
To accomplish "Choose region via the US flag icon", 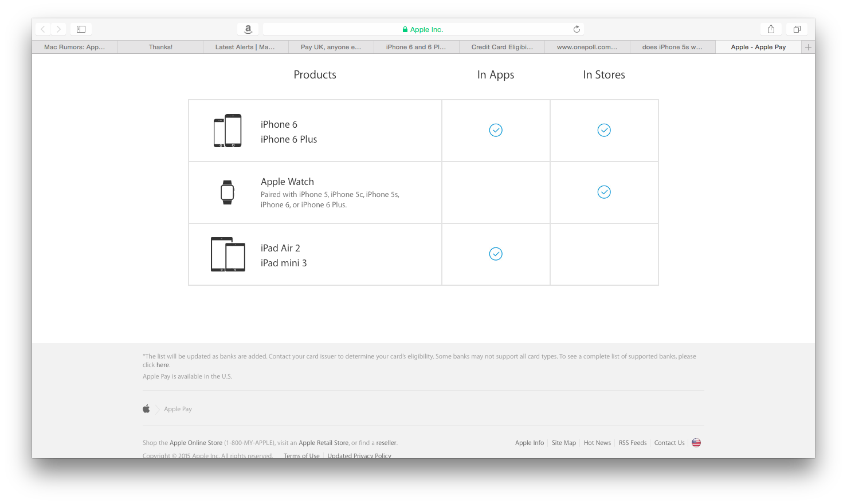I will (x=696, y=443).
